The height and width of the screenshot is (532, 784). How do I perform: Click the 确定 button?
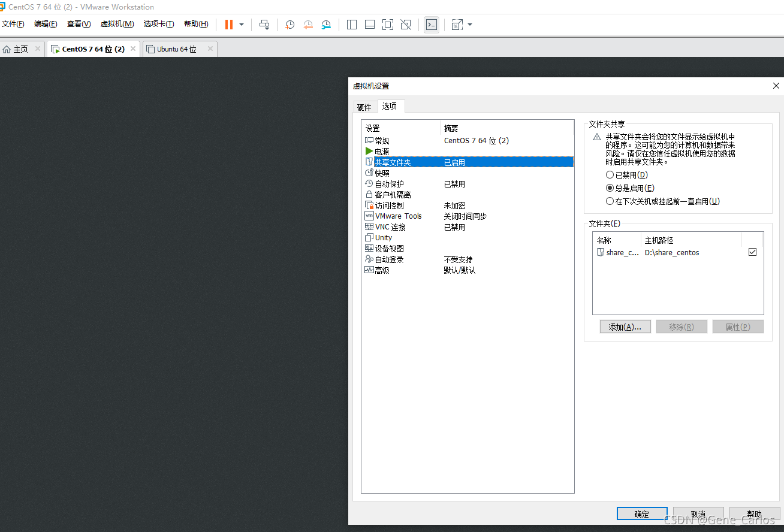tap(642, 513)
